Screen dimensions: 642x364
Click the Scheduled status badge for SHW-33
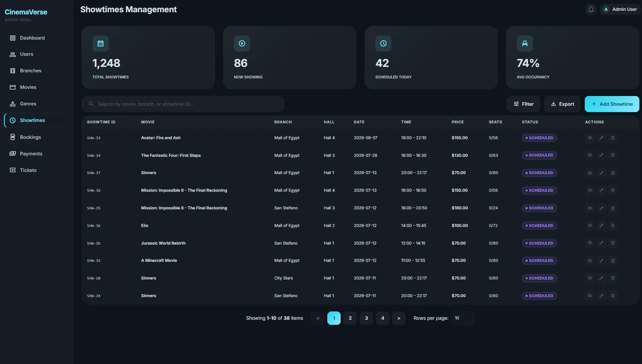pos(539,138)
